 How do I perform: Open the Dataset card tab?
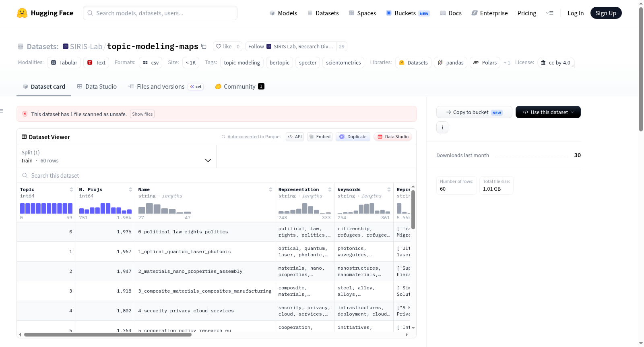coord(44,86)
